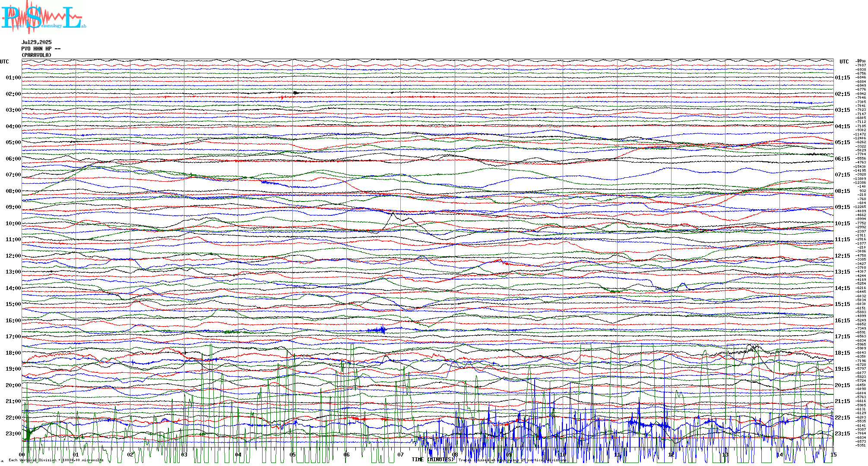Select the 21:00 time label
The height and width of the screenshot is (466, 868).
[13, 401]
